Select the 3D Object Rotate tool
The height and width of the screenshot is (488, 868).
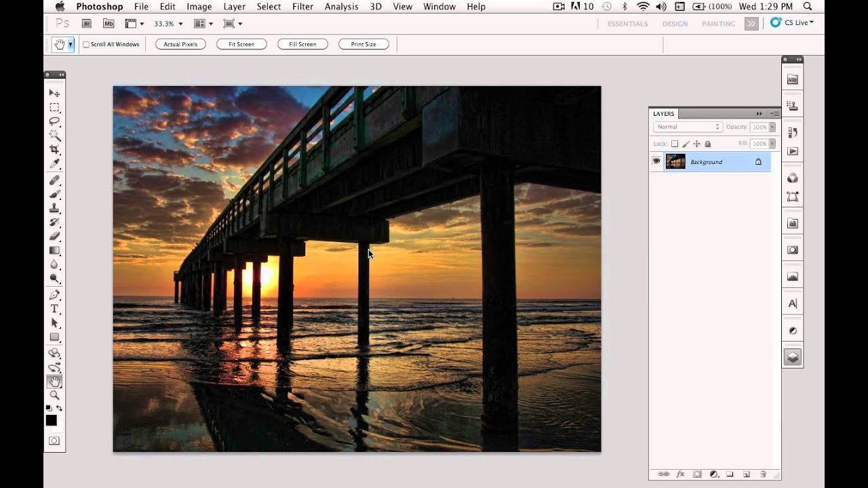[x=54, y=353]
